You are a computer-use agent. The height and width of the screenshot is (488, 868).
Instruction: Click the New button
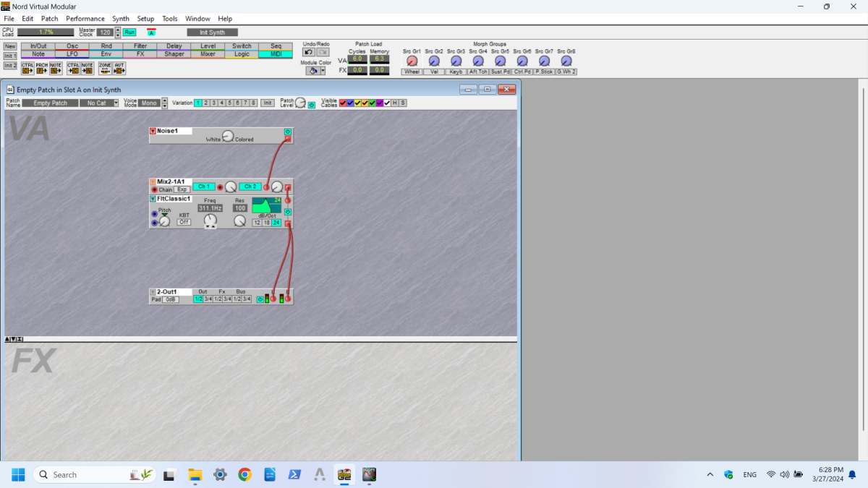[x=10, y=46]
